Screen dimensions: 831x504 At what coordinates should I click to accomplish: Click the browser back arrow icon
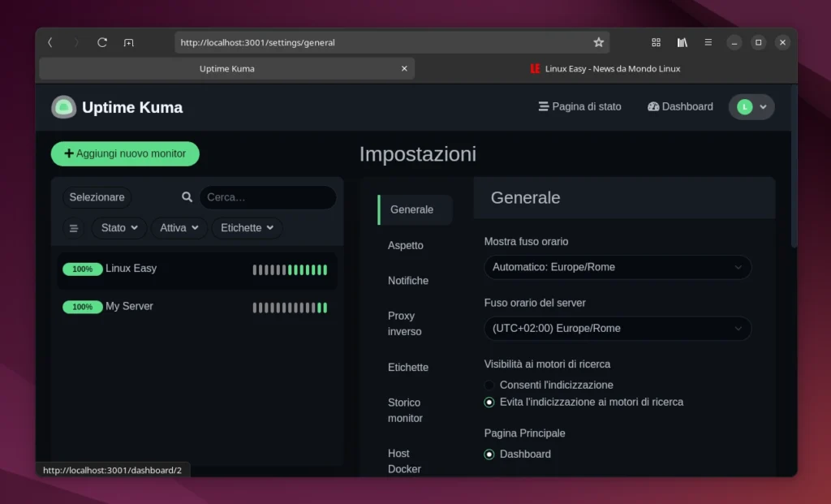pyautogui.click(x=49, y=42)
